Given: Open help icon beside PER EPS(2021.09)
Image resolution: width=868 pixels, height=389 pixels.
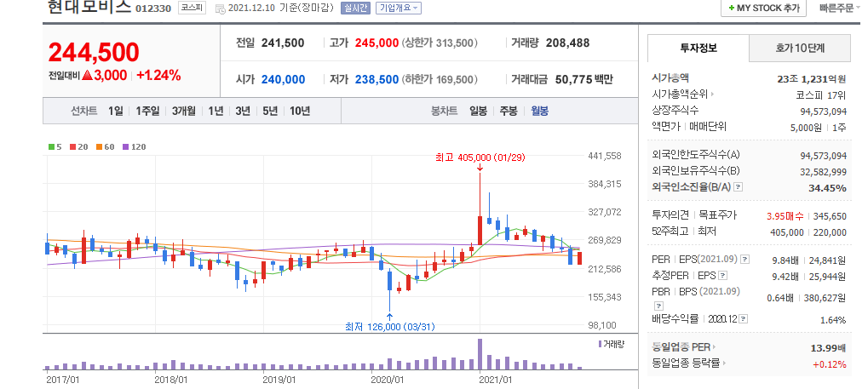Looking at the screenshot, I should 745,259.
